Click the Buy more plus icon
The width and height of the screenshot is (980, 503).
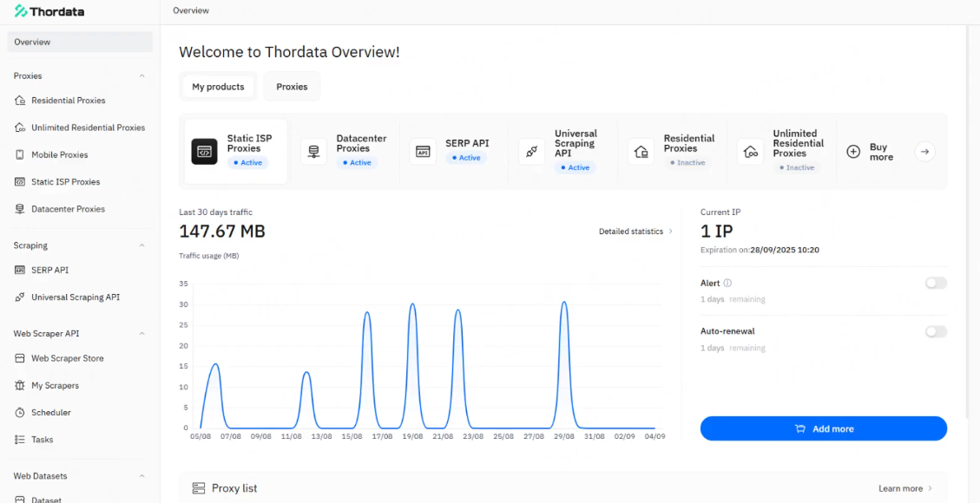pos(853,152)
